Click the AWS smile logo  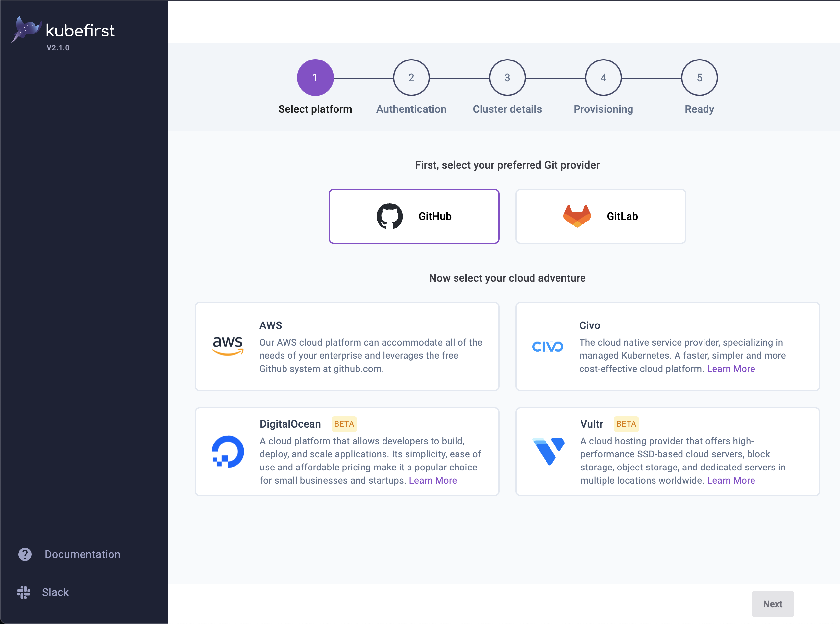[228, 347]
